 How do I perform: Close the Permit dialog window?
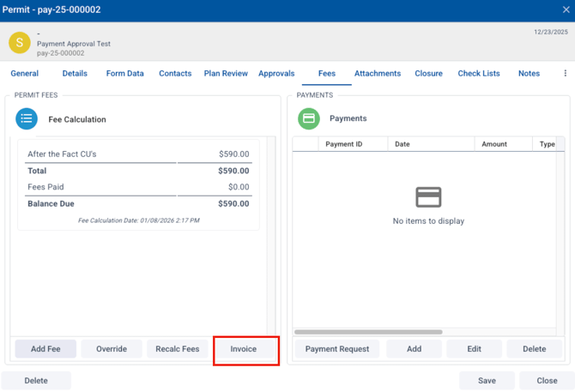(566, 9)
